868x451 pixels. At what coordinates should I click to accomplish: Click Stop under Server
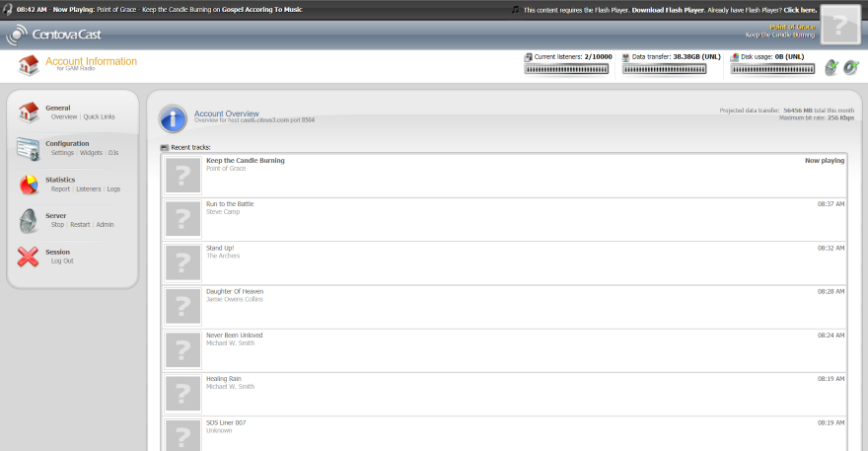57,225
